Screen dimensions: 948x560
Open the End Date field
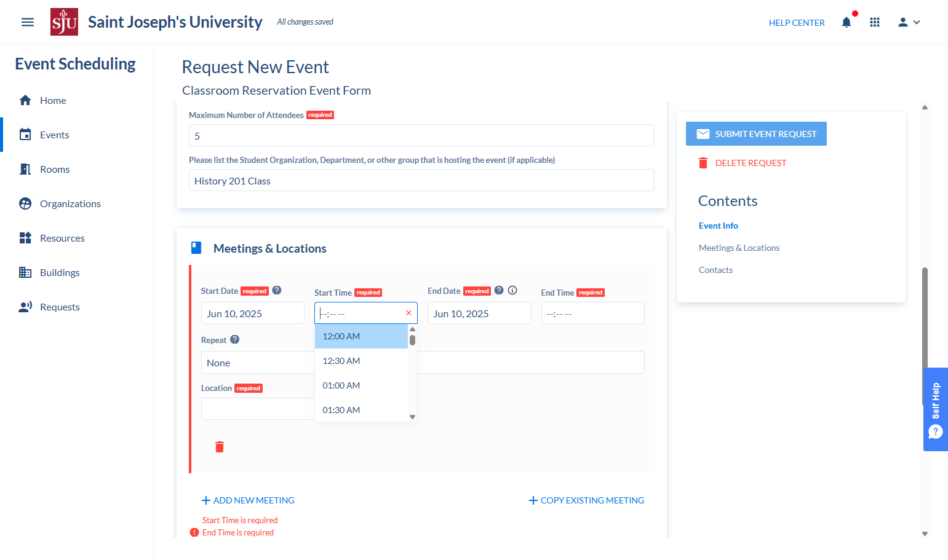point(479,313)
